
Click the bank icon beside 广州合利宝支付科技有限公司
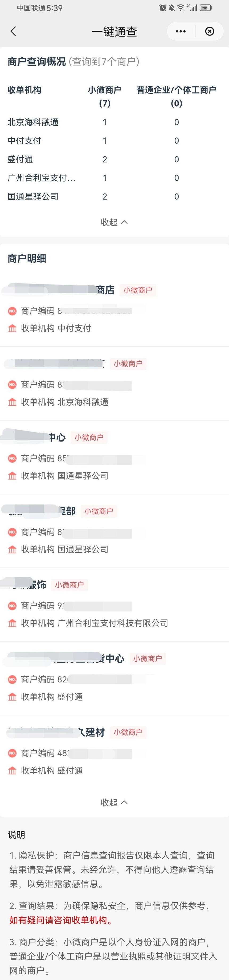click(x=12, y=623)
